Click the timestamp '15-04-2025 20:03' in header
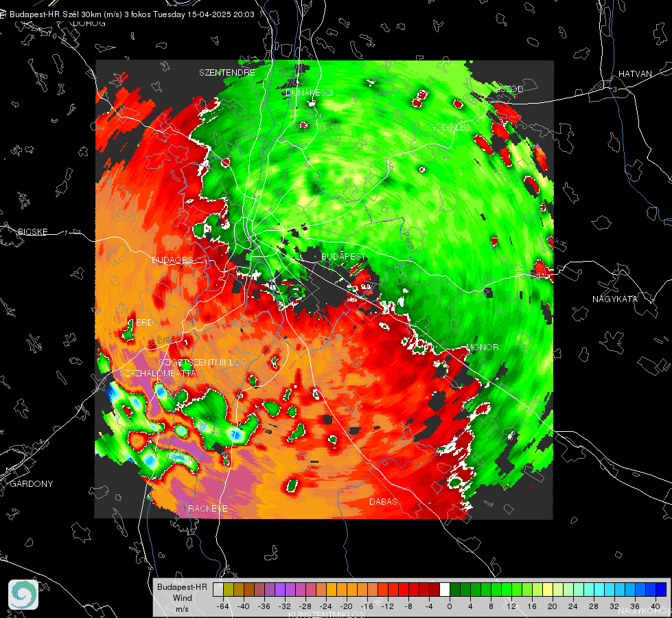The height and width of the screenshot is (618, 672). (x=221, y=14)
